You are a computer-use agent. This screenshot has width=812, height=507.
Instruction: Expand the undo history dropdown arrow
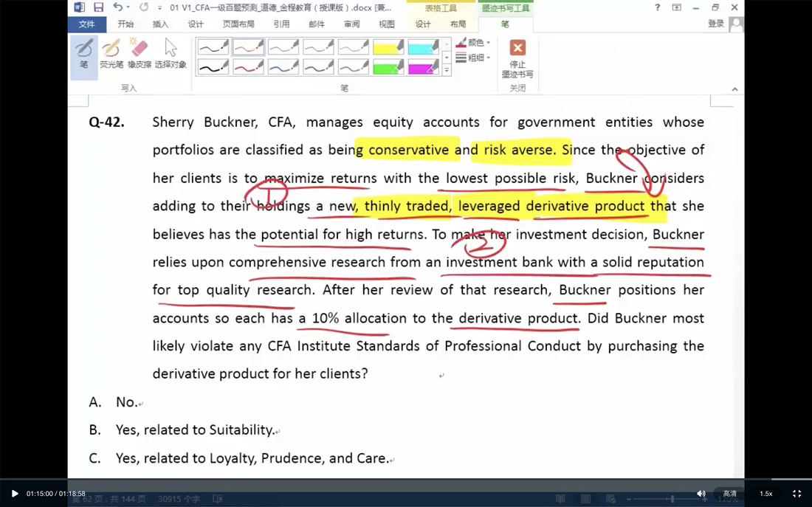(128, 7)
